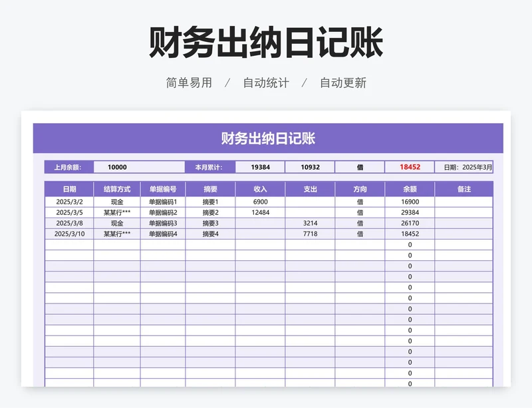532x408 pixels.
Task: Click the 摘要 column header
Action: (x=210, y=189)
